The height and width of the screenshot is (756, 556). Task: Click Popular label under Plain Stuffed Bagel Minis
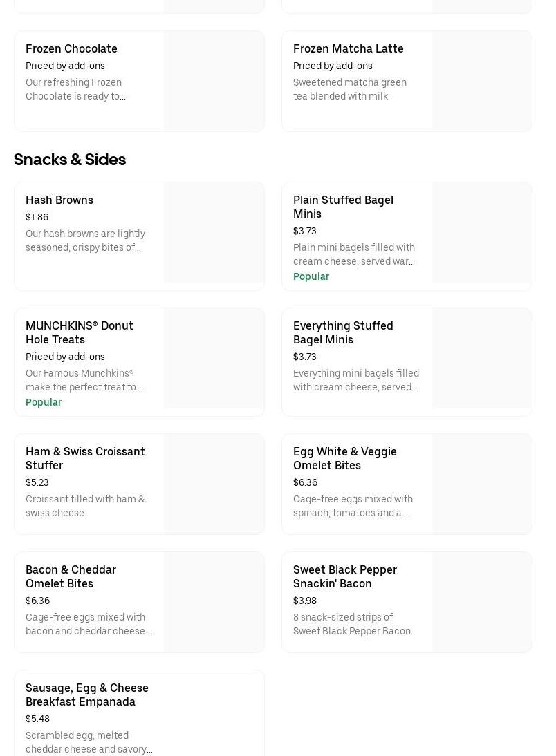[x=311, y=276]
